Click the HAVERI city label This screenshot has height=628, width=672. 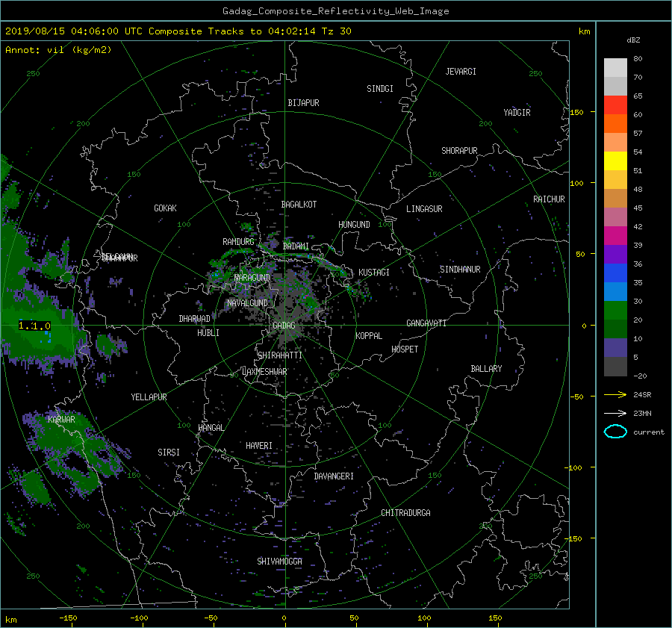(259, 446)
